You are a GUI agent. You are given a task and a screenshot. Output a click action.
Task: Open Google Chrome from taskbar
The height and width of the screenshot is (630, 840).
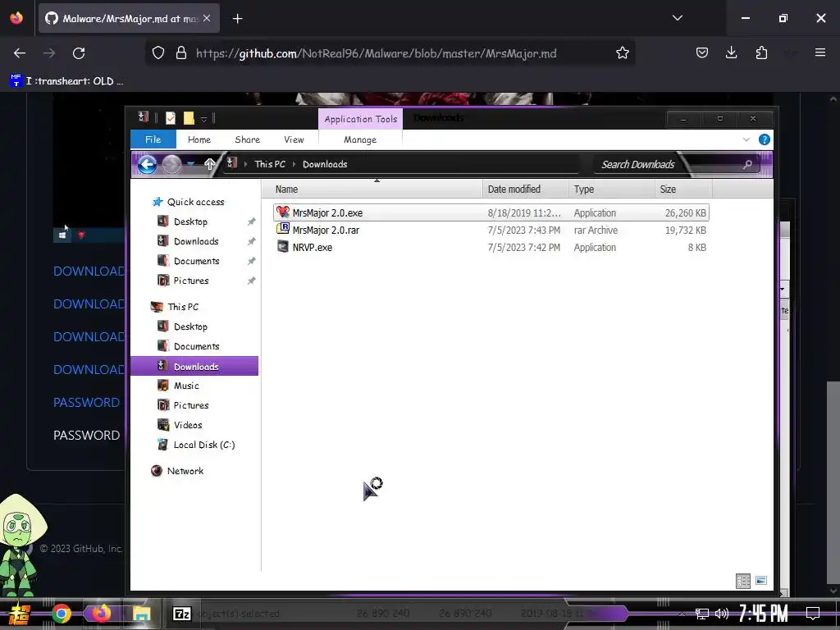click(x=61, y=614)
